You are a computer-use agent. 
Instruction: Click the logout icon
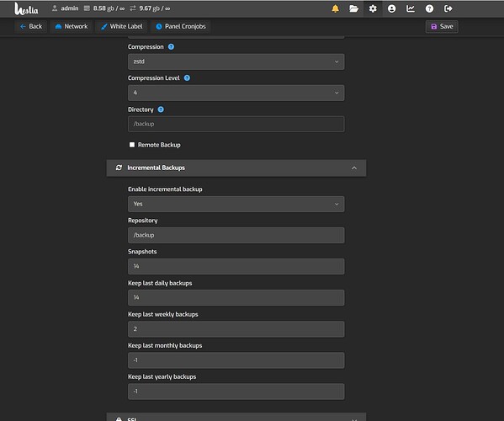click(x=448, y=8)
